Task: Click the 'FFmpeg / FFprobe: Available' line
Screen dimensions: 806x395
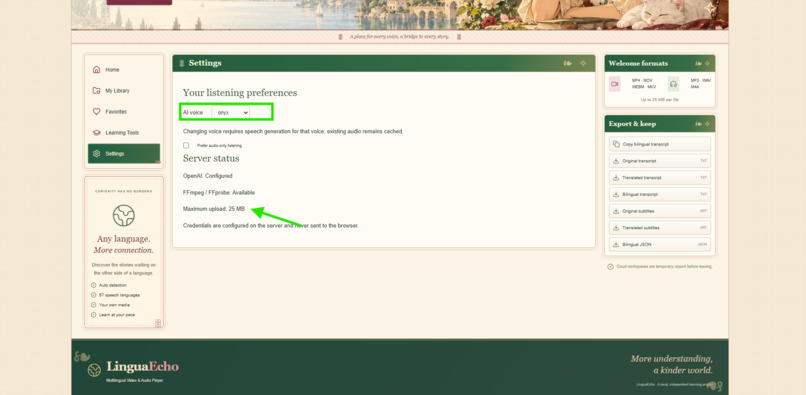Action: pyautogui.click(x=219, y=192)
